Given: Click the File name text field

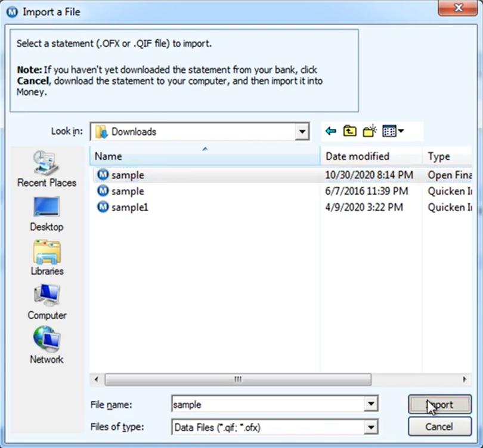Looking at the screenshot, I should tap(267, 404).
